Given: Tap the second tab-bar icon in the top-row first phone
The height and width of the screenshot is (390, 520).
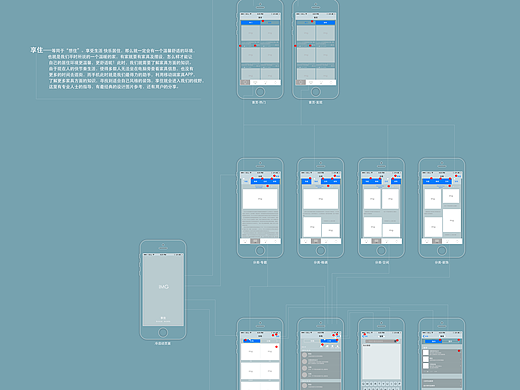Looking at the screenshot, I should [x=255, y=82].
